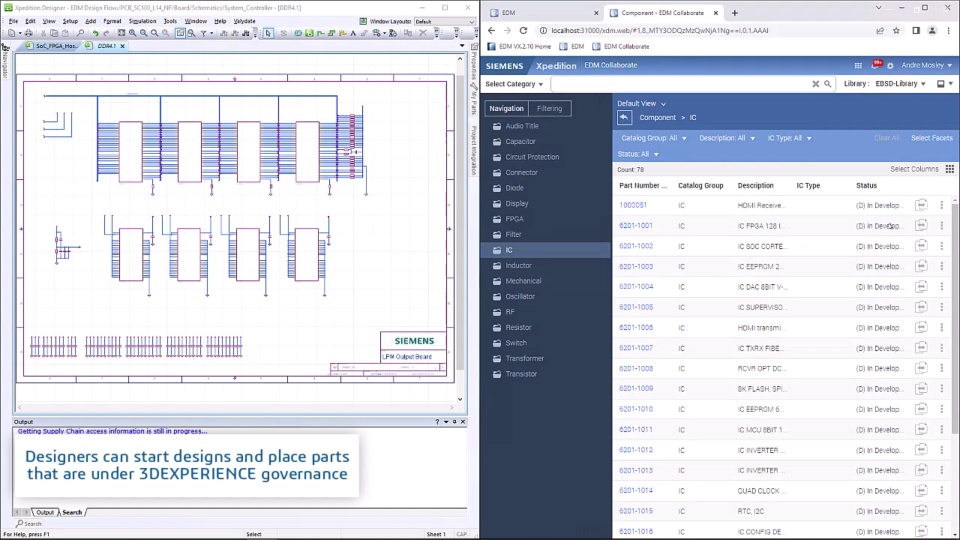Switch to the EDM browser tab
Viewport: 960px width, 540px height.
[542, 12]
